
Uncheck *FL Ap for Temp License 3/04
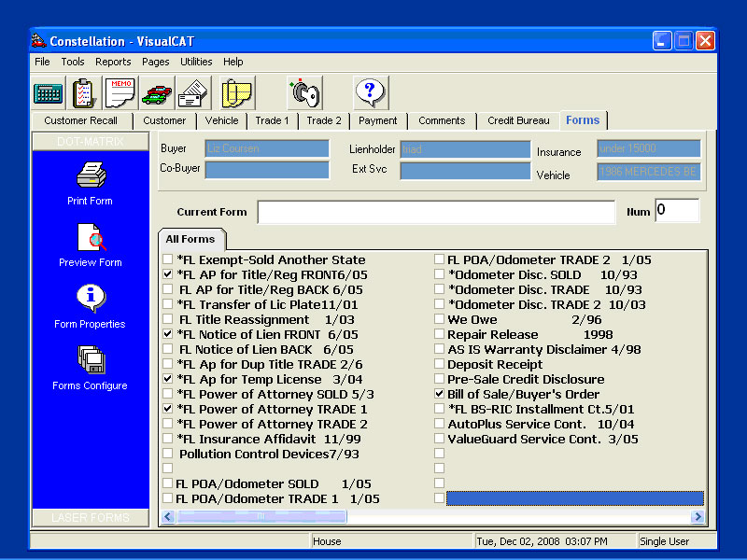(x=168, y=379)
